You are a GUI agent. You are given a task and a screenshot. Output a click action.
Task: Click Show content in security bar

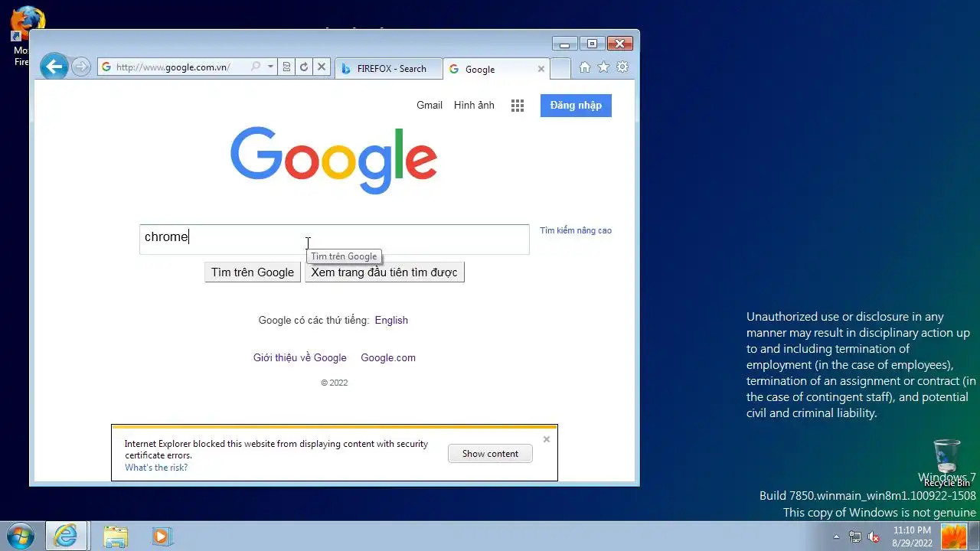click(x=490, y=454)
